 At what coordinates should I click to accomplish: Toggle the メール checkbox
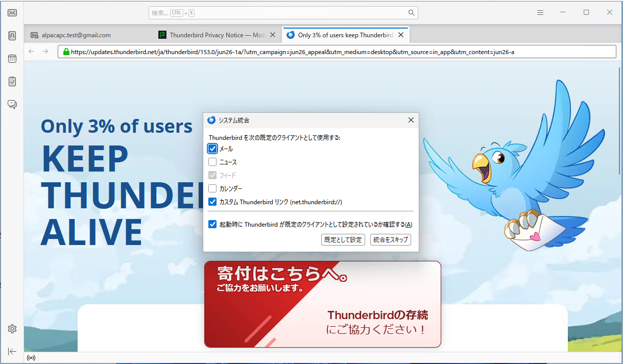click(213, 149)
